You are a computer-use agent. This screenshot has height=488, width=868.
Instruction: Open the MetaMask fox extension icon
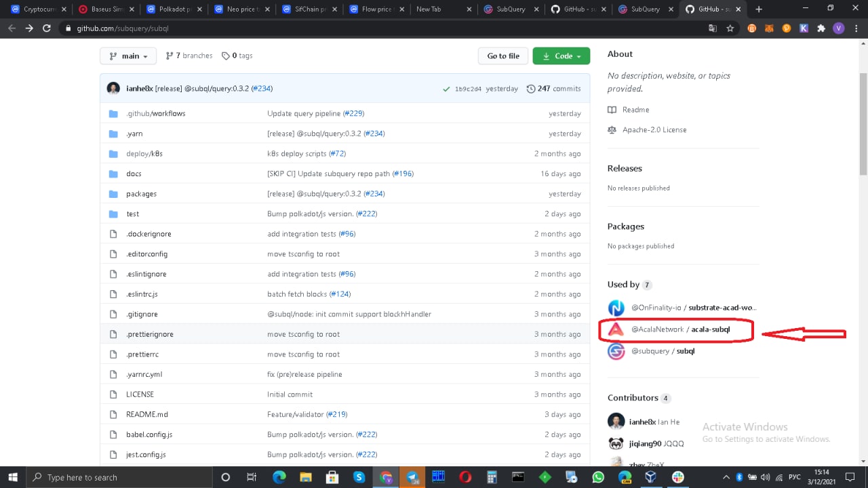coord(769,28)
